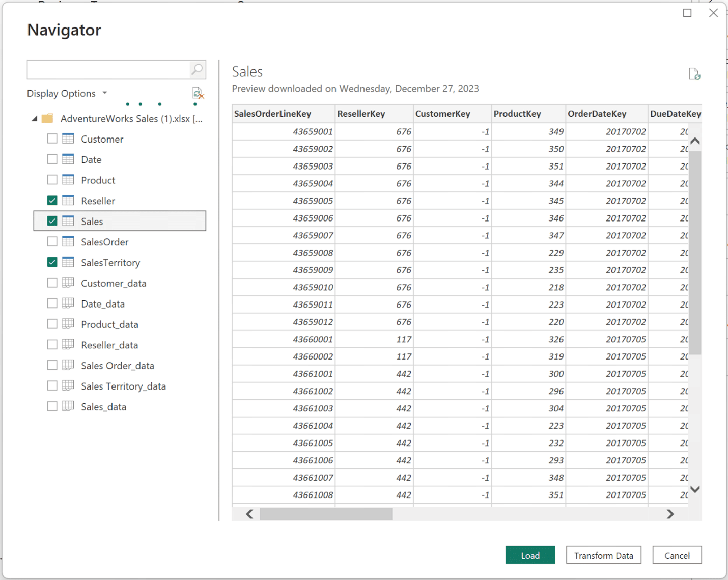Check the Date table checkbox

[52, 159]
